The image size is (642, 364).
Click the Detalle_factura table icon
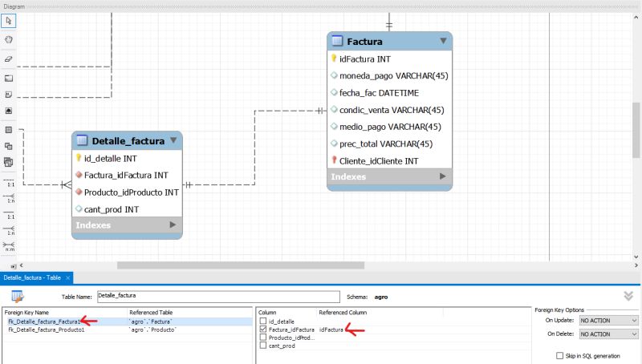pos(82,140)
